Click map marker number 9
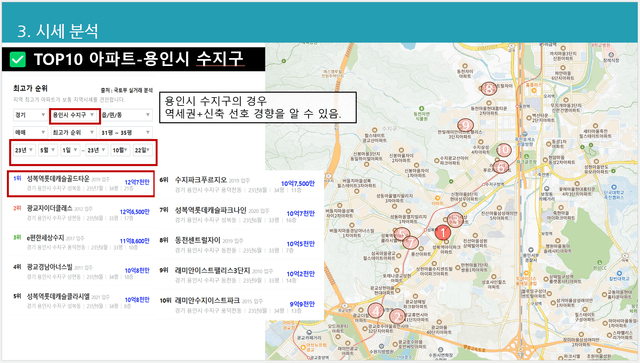 (x=465, y=125)
